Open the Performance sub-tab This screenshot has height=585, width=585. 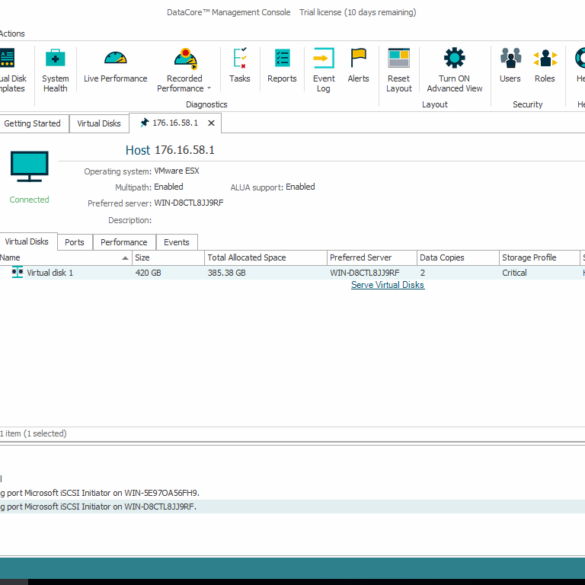click(124, 243)
